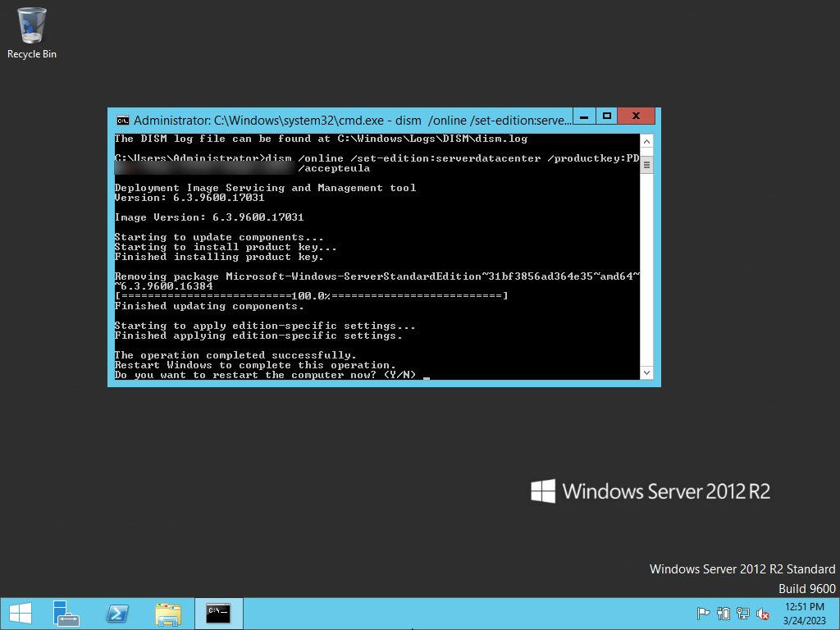840x630 pixels.
Task: Select the Command Prompt taskbar button
Action: [x=218, y=614]
